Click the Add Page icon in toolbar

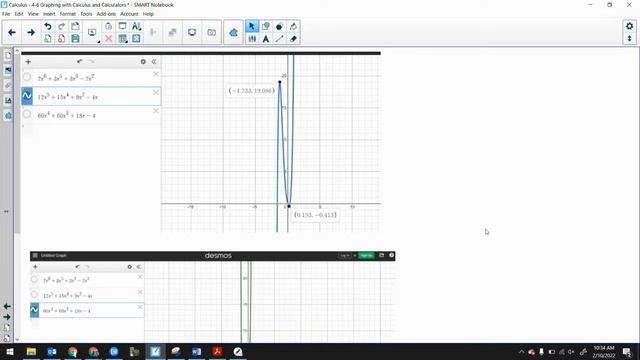[48, 39]
